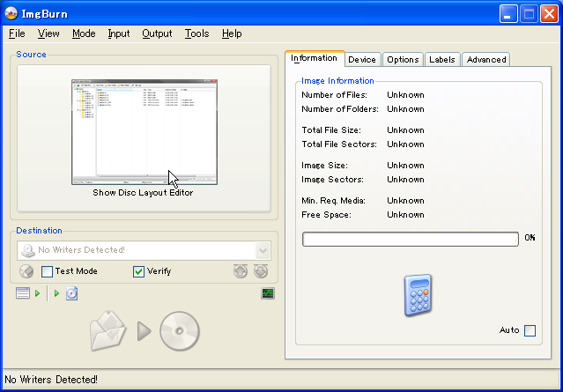Image resolution: width=563 pixels, height=392 pixels.
Task: Click the Number of Files label
Action: (334, 95)
